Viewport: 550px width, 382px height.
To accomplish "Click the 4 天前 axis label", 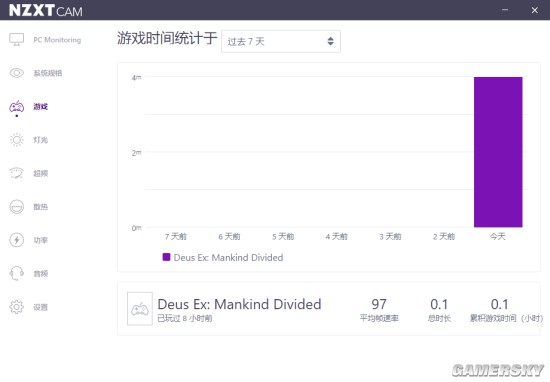I will click(336, 237).
